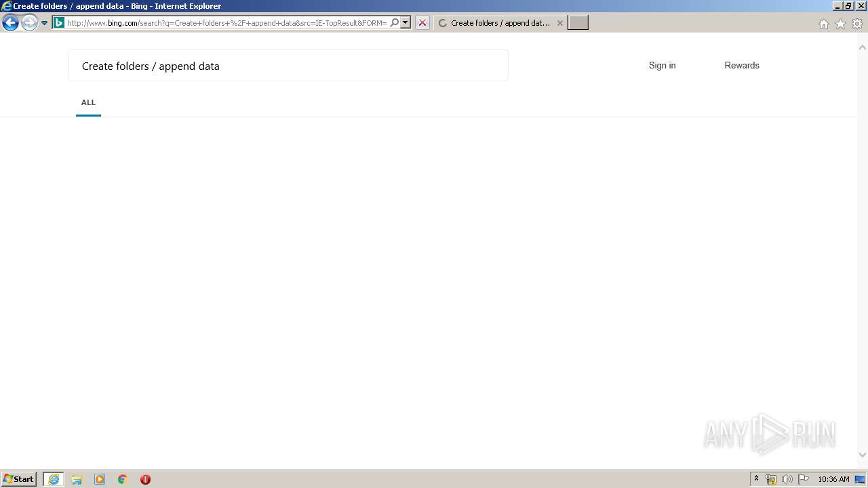Open the red Opera icon in taskbar
868x488 pixels.
[145, 479]
